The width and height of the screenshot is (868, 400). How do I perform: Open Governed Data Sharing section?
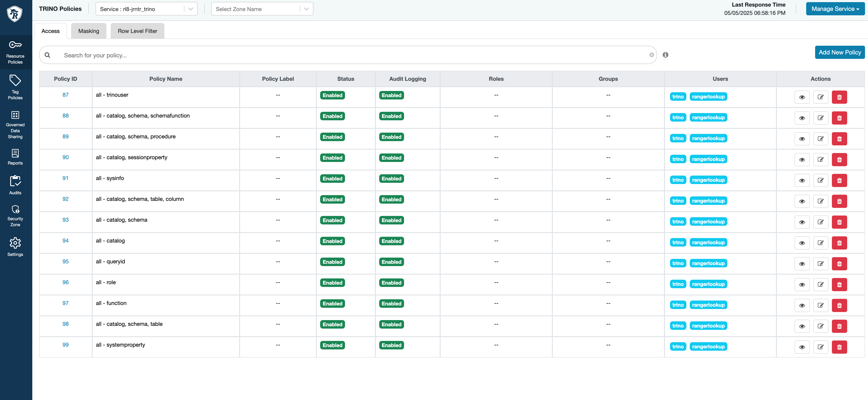(15, 125)
